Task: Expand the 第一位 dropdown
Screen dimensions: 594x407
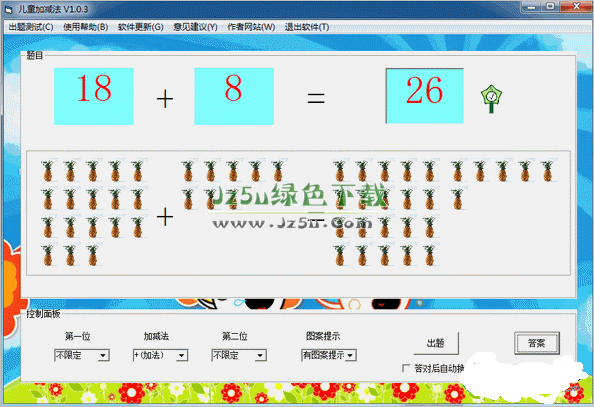Action: point(103,355)
